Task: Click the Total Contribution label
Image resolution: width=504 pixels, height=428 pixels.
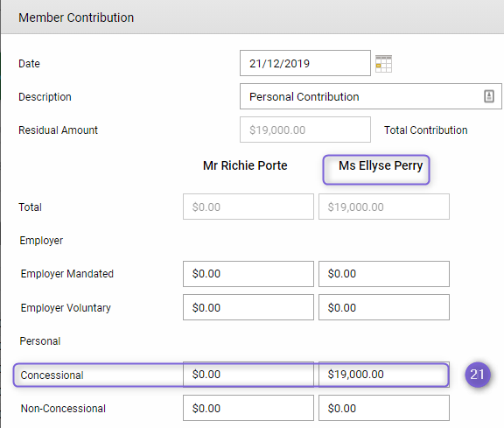Action: pos(425,130)
